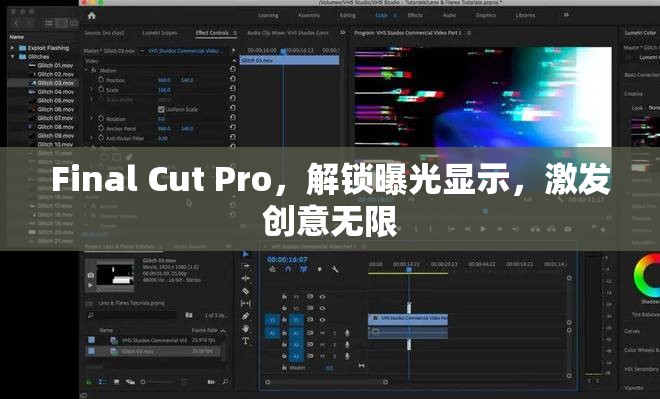Lock the A1 audio track
The width and height of the screenshot is (660, 399).
[284, 333]
